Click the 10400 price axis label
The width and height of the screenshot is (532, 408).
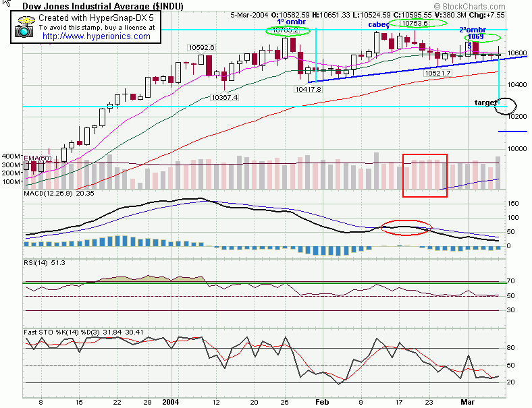[x=517, y=85]
